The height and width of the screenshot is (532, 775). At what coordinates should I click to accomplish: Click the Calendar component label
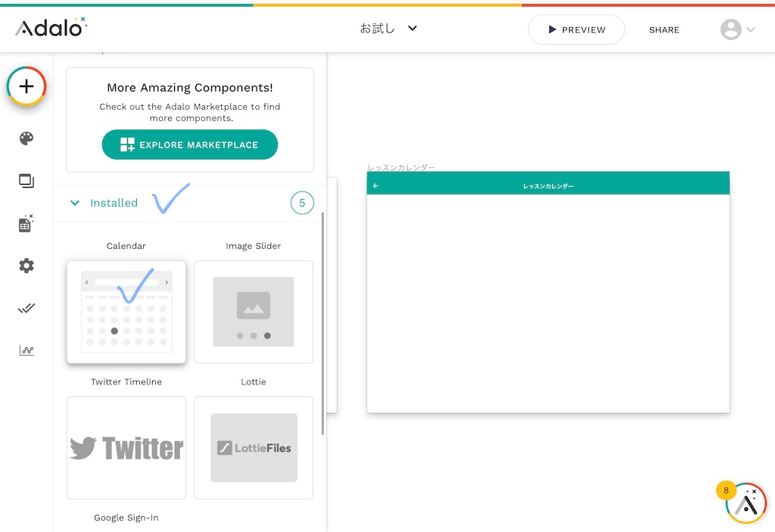pos(126,246)
